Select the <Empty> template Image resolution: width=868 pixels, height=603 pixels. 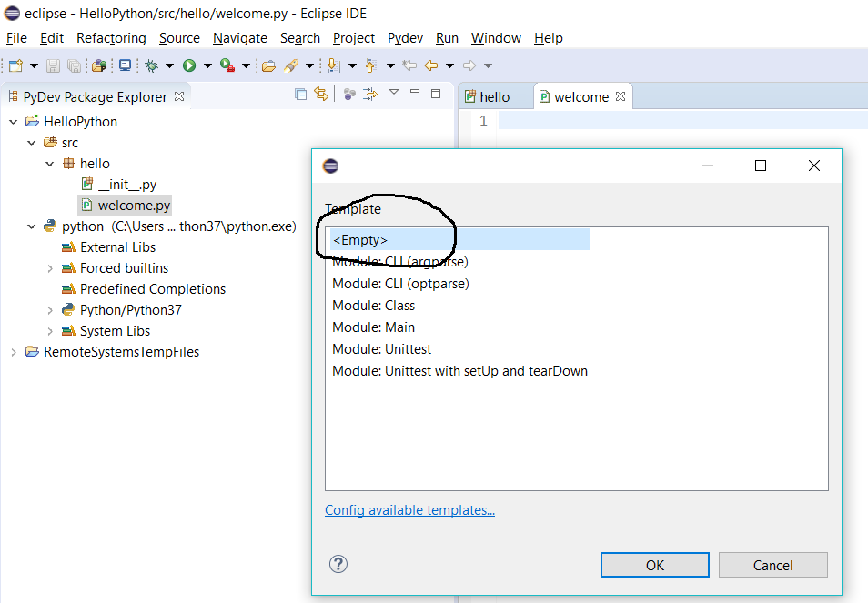460,239
